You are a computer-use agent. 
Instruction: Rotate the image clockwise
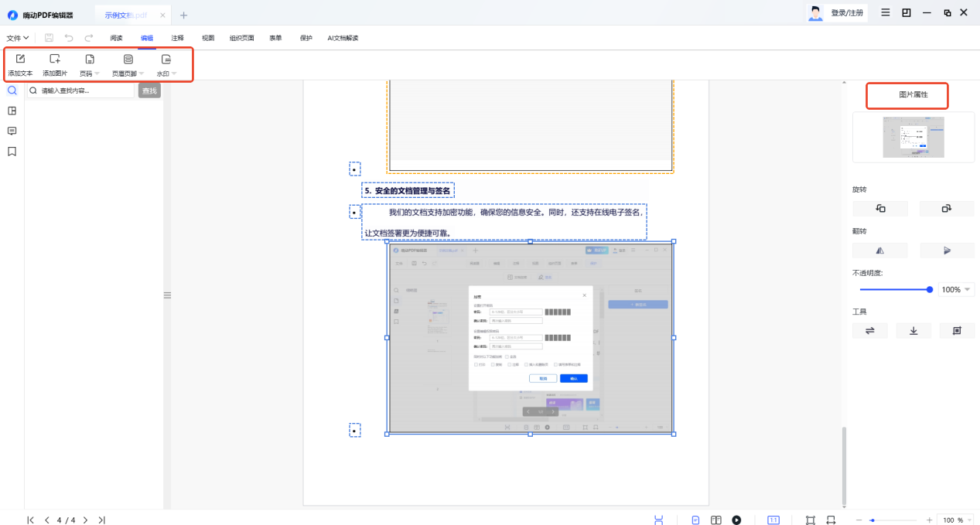[x=947, y=209]
